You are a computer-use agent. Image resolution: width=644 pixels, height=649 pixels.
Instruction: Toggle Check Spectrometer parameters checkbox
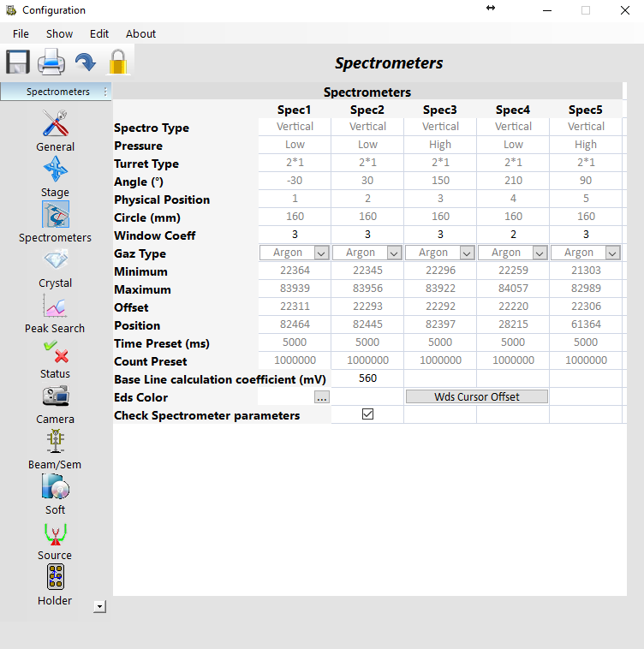tap(368, 414)
